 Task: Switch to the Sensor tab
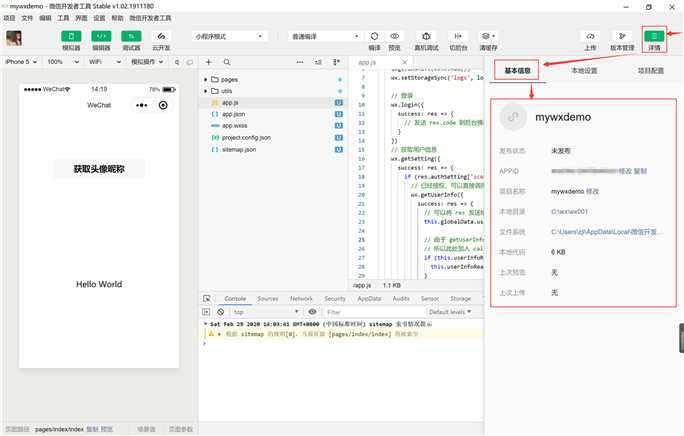pyautogui.click(x=430, y=299)
